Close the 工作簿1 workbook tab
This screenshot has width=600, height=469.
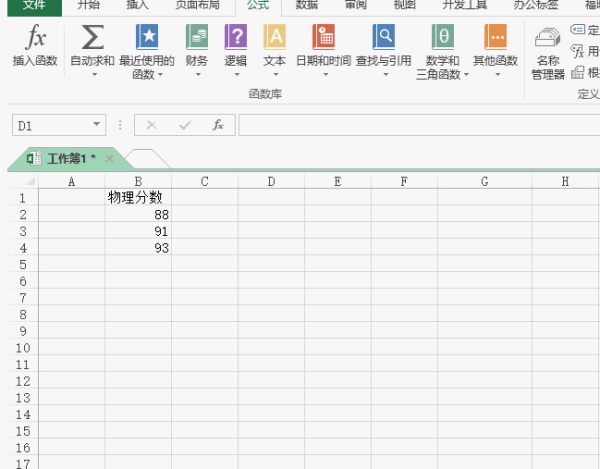pyautogui.click(x=109, y=158)
